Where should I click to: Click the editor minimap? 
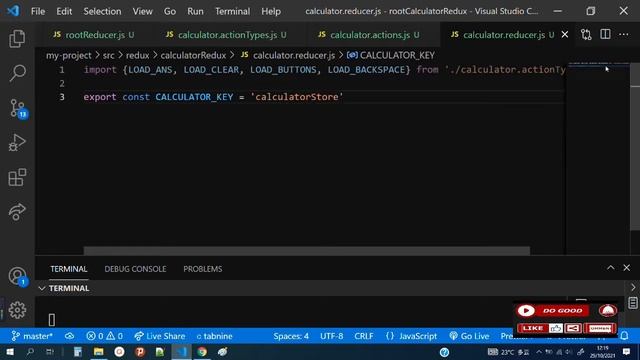(x=598, y=159)
